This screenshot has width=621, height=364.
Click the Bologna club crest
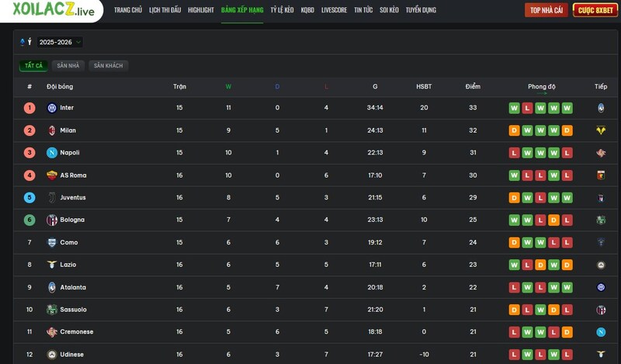pyautogui.click(x=52, y=220)
